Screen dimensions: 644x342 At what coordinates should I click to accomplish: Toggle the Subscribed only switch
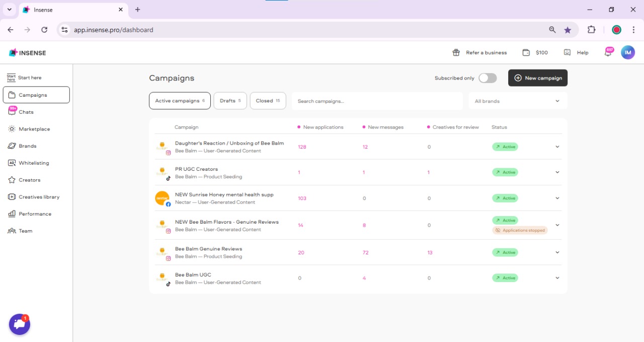pos(488,78)
